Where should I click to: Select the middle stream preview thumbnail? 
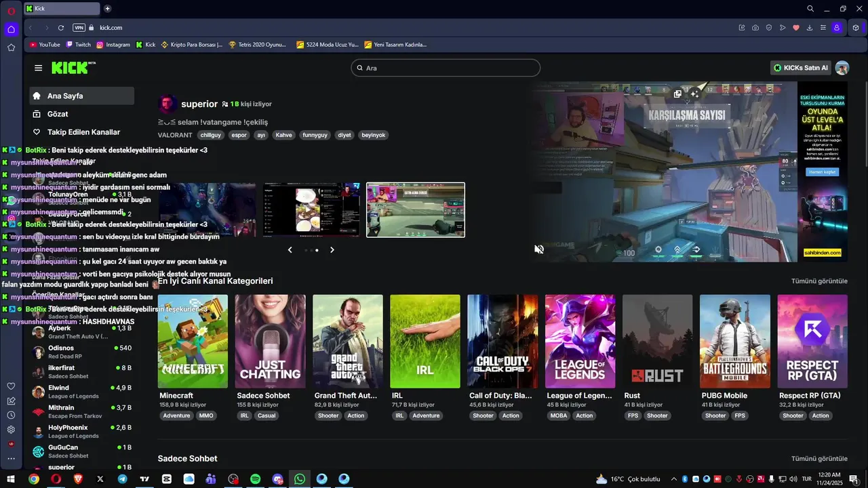click(x=312, y=209)
